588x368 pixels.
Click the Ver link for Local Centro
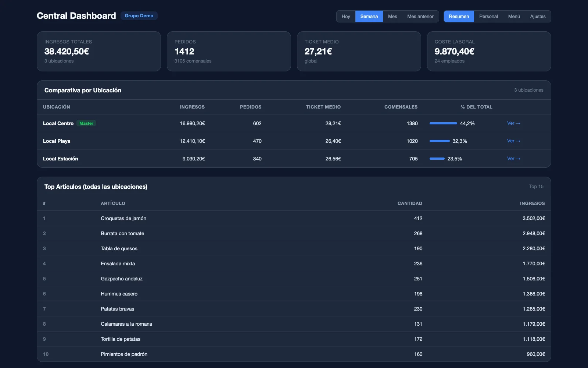(x=514, y=123)
